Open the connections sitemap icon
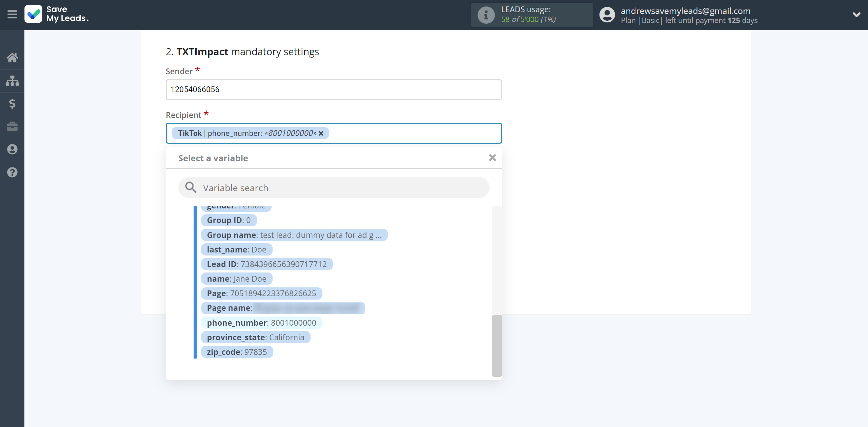Image resolution: width=868 pixels, height=427 pixels. [x=12, y=81]
